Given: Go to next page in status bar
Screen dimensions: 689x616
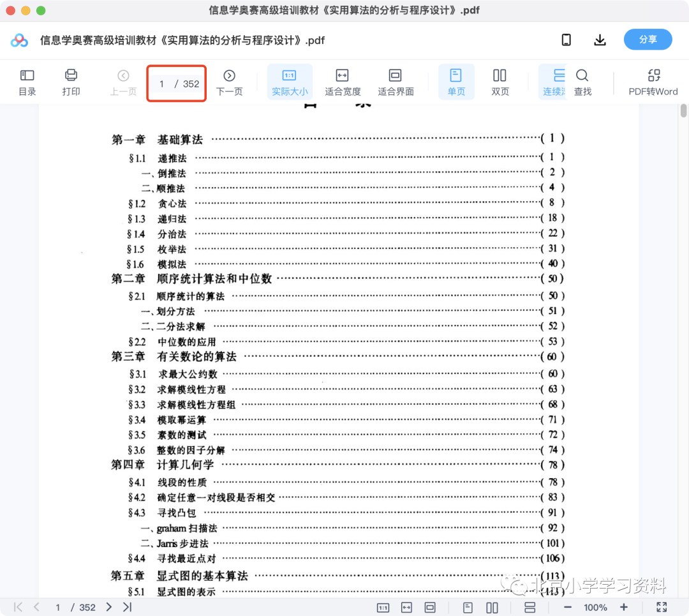Looking at the screenshot, I should click(x=108, y=607).
